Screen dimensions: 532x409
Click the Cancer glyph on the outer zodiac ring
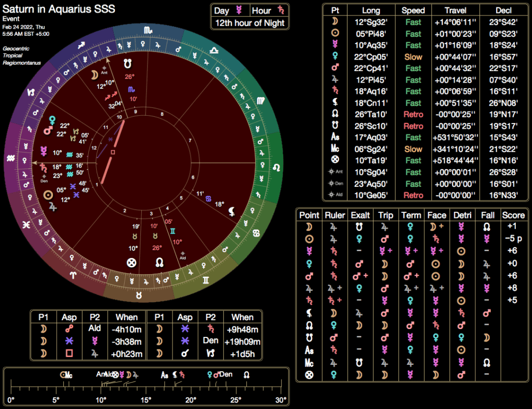coord(256,233)
